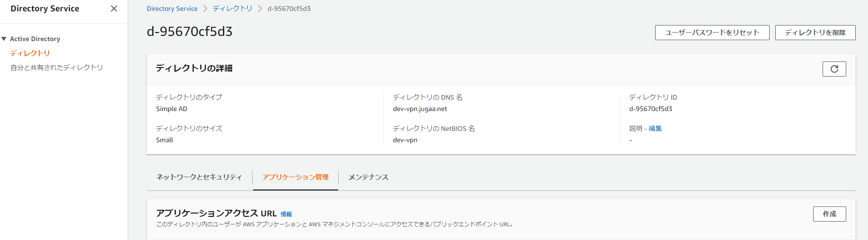This screenshot has width=868, height=240.
Task: Go to Directory Service breadcrumb link
Action: point(172,9)
